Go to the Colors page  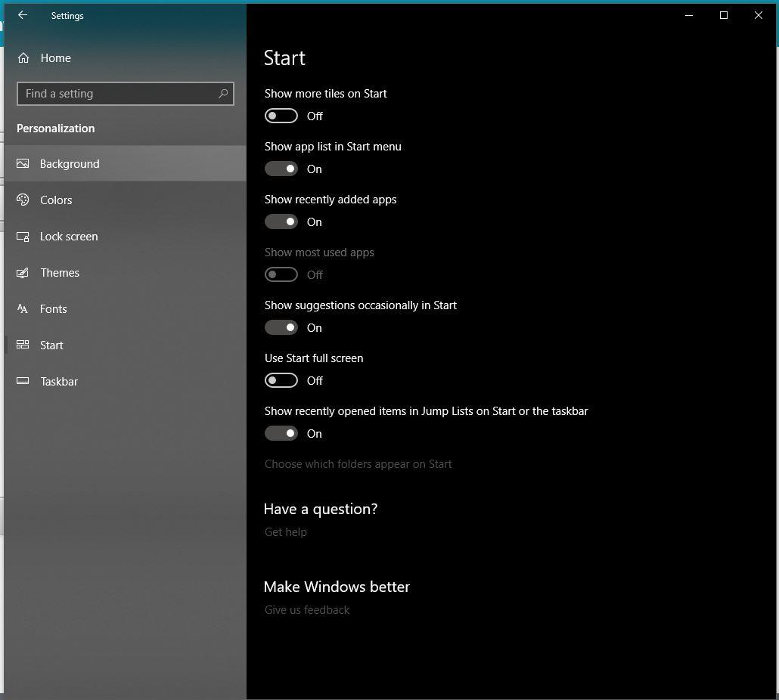[126, 200]
